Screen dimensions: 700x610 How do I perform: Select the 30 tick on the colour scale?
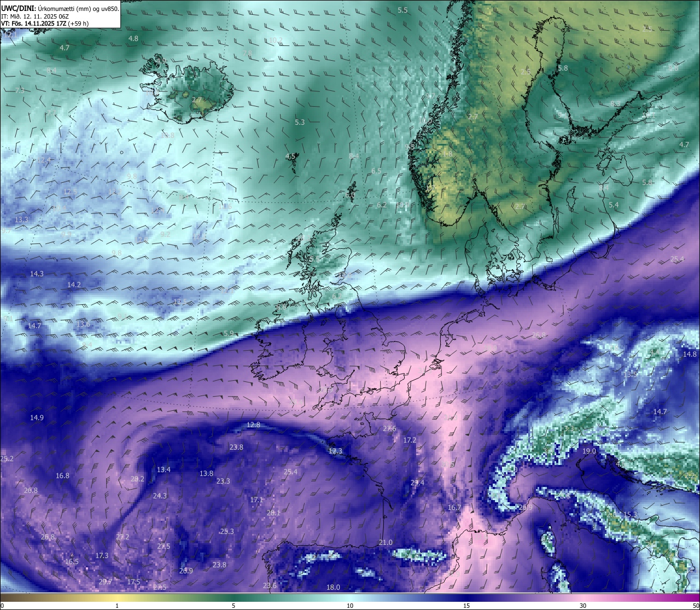click(583, 606)
